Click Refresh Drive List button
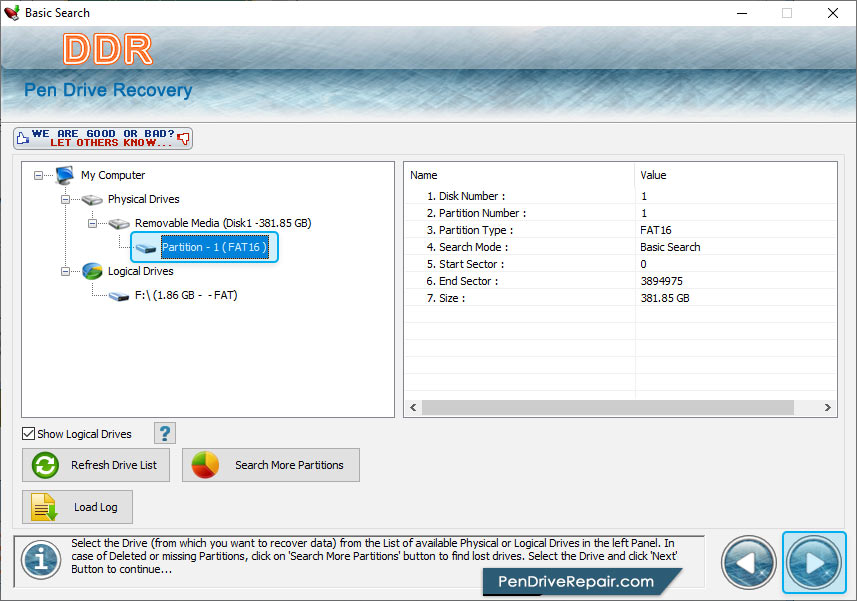This screenshot has height=601, width=857. (x=96, y=465)
